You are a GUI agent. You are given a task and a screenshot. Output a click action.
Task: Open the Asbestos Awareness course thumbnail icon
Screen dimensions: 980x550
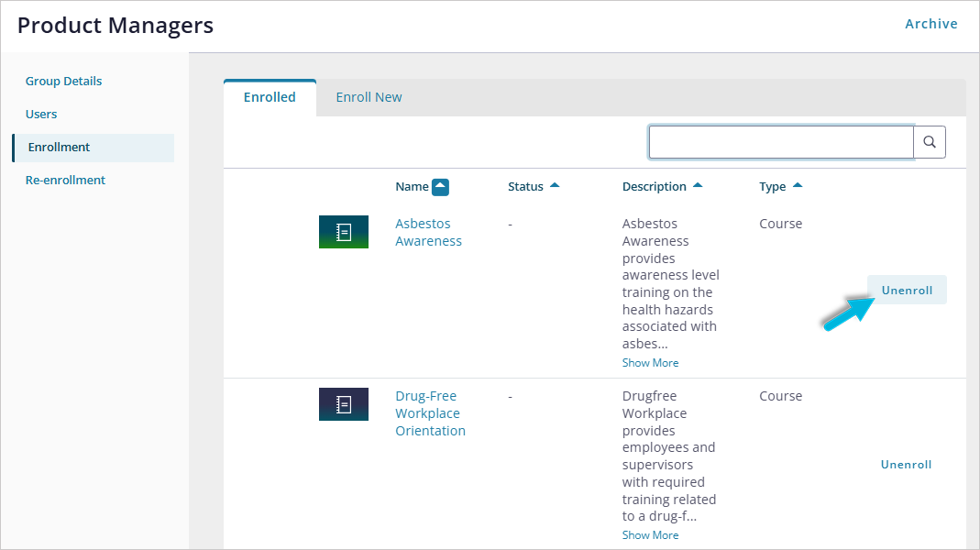click(344, 232)
